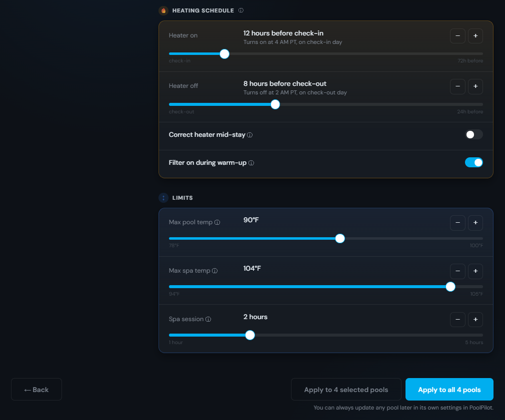Decrease Heater on hours with minus
505x420 pixels.
[457, 35]
